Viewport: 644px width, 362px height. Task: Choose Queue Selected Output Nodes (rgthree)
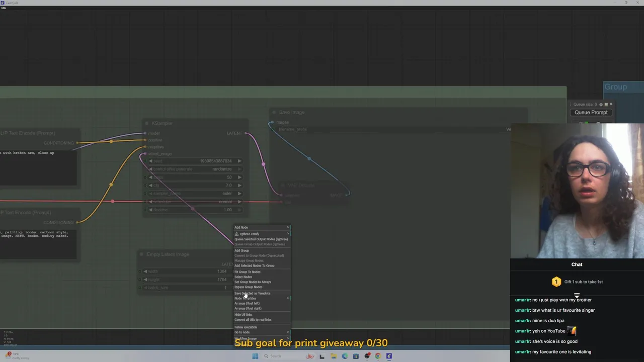coord(262,239)
